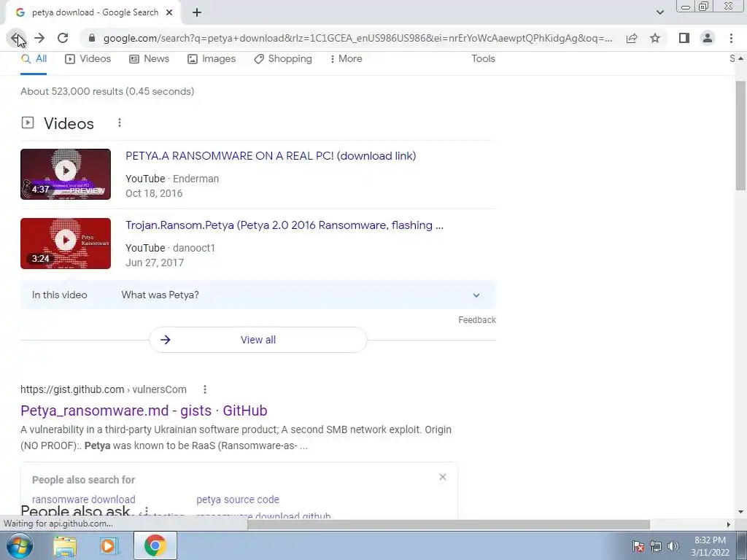
Task: Search for 'ransomware download' suggestion
Action: [x=83, y=499]
